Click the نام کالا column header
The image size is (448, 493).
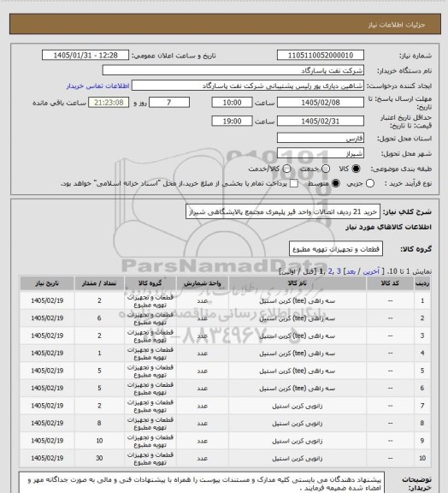(298, 283)
